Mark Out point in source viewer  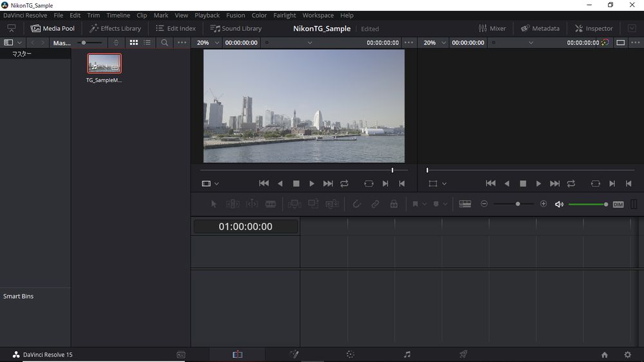point(402,184)
